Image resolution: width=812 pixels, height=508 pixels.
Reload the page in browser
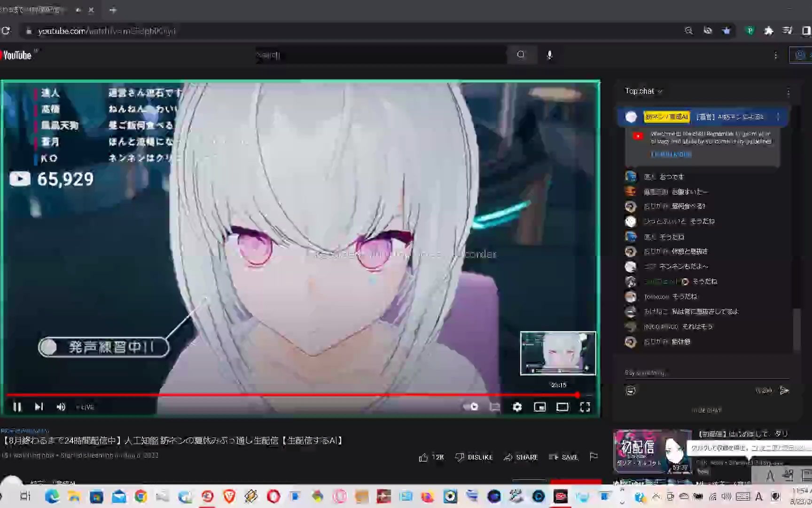pyautogui.click(x=6, y=31)
